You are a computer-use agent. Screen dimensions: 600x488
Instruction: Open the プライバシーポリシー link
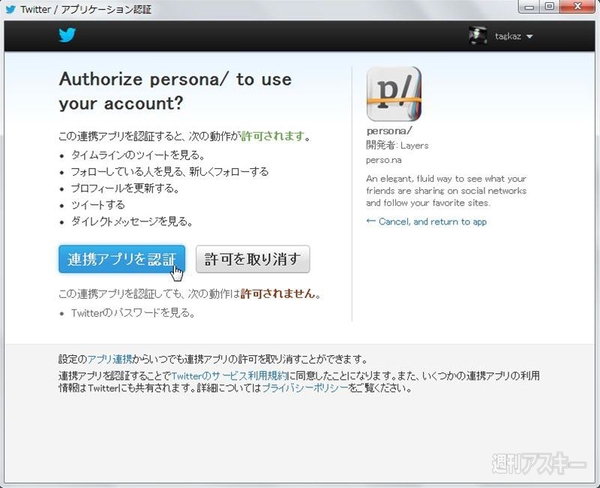pyautogui.click(x=305, y=388)
